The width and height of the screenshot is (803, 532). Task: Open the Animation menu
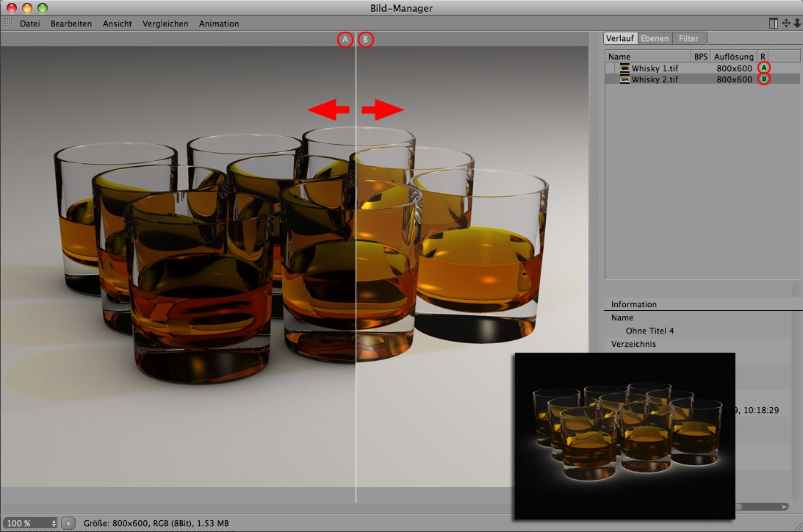click(x=219, y=24)
